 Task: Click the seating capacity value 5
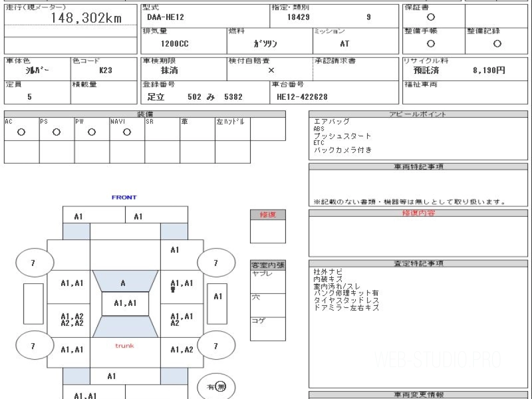(x=30, y=97)
